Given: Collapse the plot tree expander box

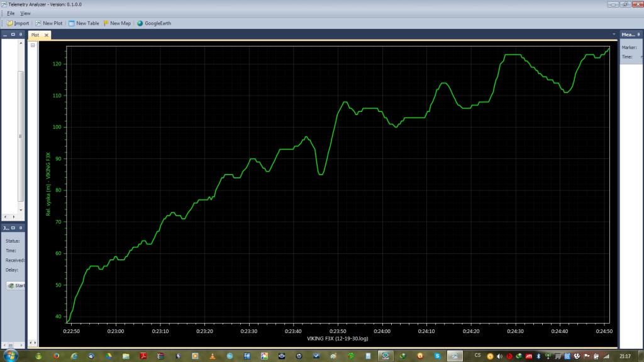Looking at the screenshot, I should (33, 46).
